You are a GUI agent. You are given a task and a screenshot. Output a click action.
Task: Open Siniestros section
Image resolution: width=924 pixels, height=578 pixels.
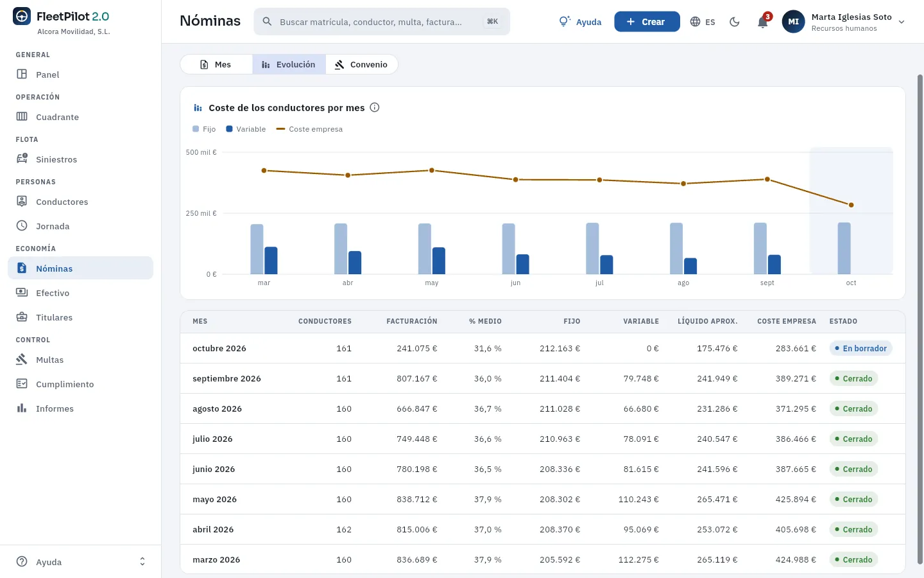(x=81, y=159)
